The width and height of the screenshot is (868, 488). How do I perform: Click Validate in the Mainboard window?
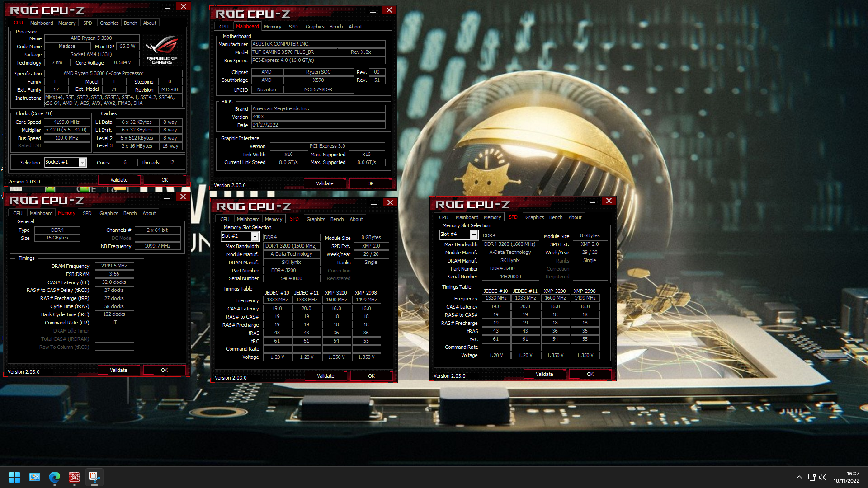click(x=325, y=183)
